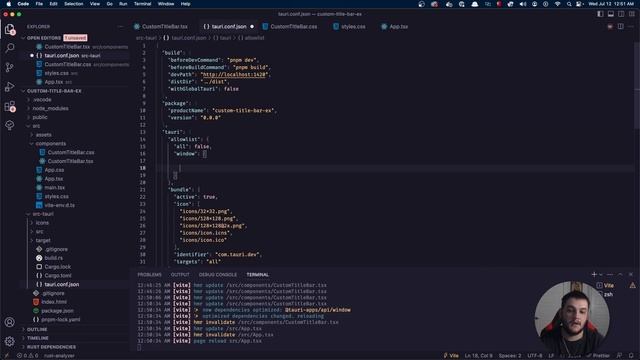The width and height of the screenshot is (640, 360).
Task: Click the Vite status bar item
Action: pos(451,356)
